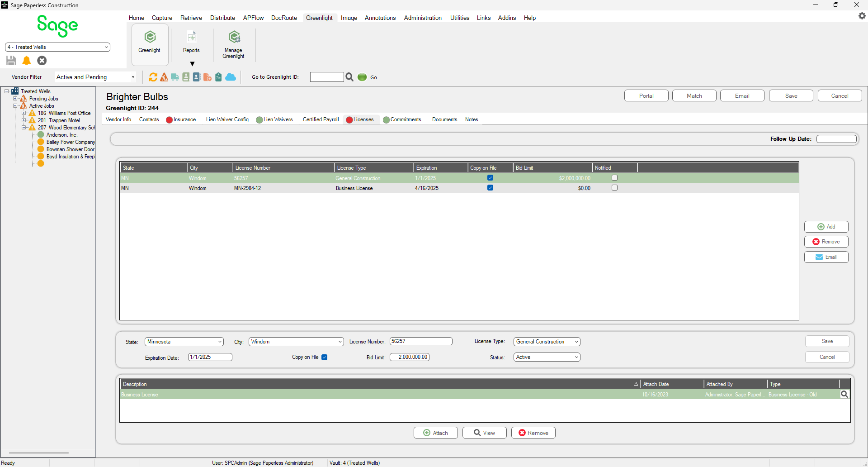Toggle Notified for General Construction license row

tap(614, 178)
